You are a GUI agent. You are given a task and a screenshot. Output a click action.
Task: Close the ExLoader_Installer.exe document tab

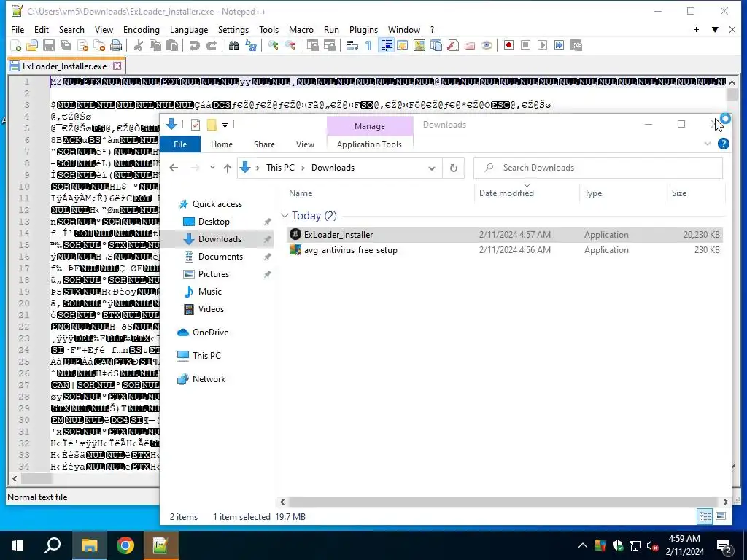point(117,66)
